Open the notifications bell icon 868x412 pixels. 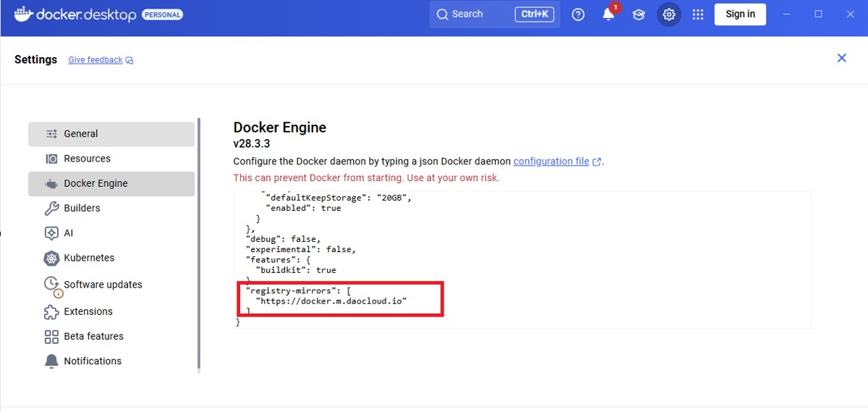coord(608,14)
